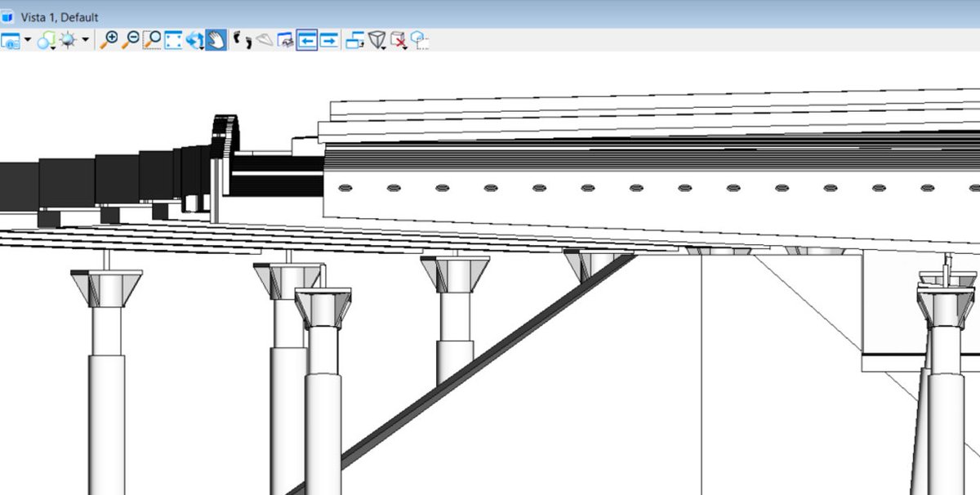Choose the Walk footprints tool
Screen dimensions: 980x495
click(x=243, y=40)
